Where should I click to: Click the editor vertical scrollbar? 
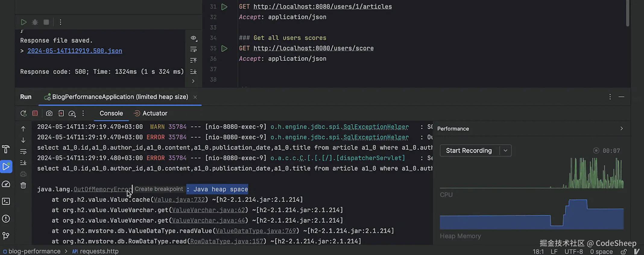click(628, 13)
